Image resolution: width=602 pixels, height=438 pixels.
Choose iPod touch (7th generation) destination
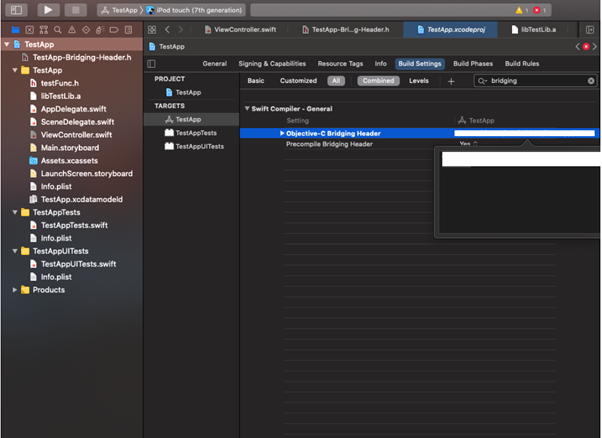195,10
